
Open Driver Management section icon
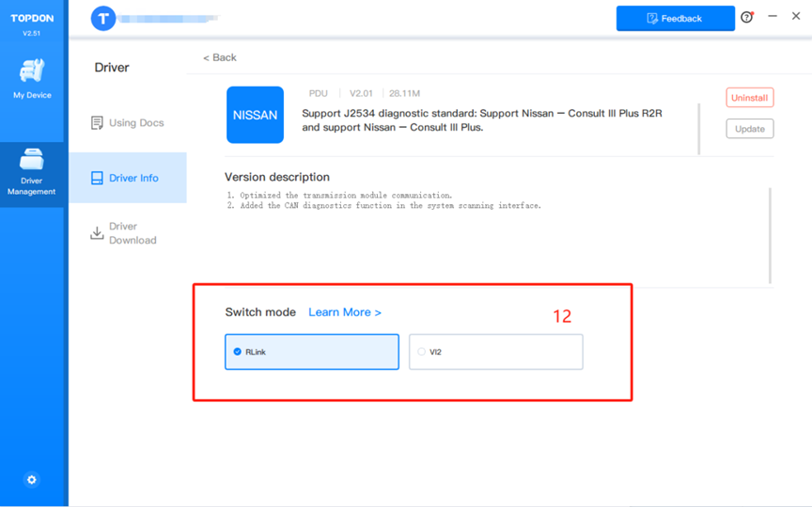tap(32, 159)
